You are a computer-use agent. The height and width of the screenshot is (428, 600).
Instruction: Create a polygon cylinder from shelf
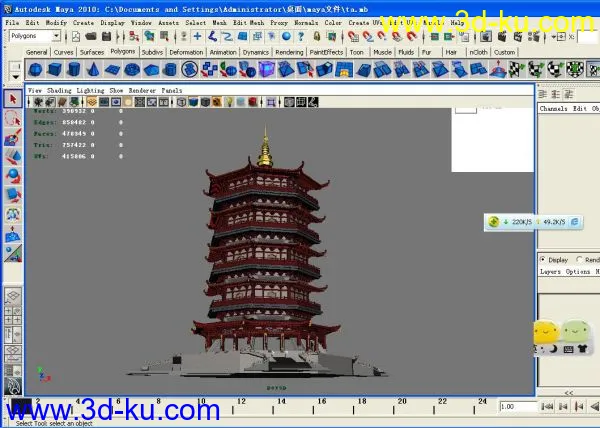[73, 70]
